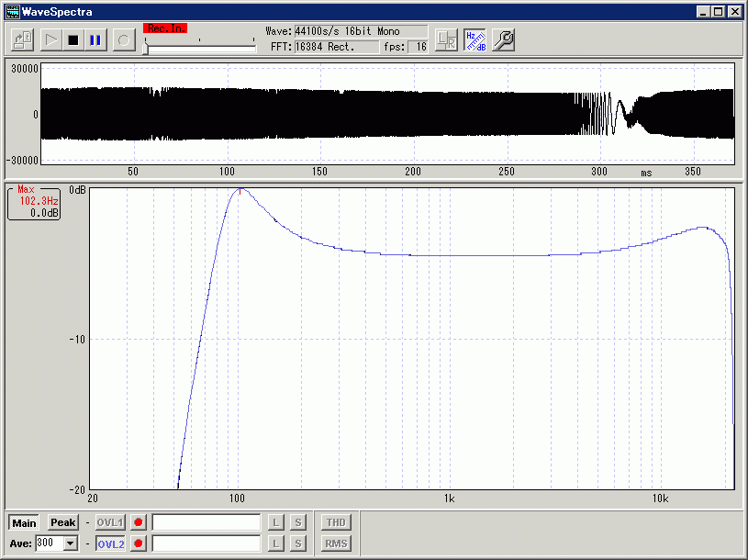Toggle the Peak display button
748x560 pixels.
coord(63,522)
